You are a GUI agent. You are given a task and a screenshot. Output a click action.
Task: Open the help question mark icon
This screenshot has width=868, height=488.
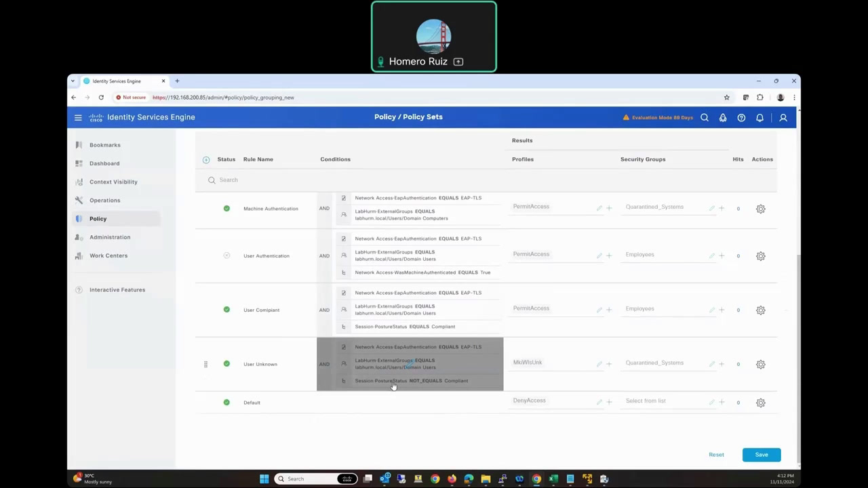pos(741,117)
